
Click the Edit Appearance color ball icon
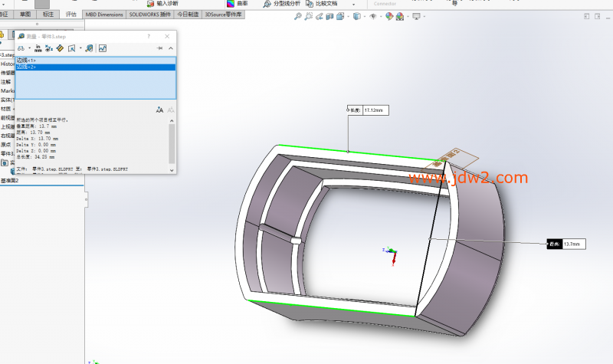[x=390, y=16]
